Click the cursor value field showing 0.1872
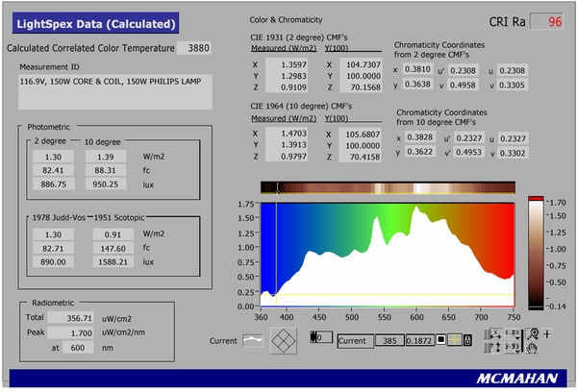577x392 pixels. [x=419, y=341]
